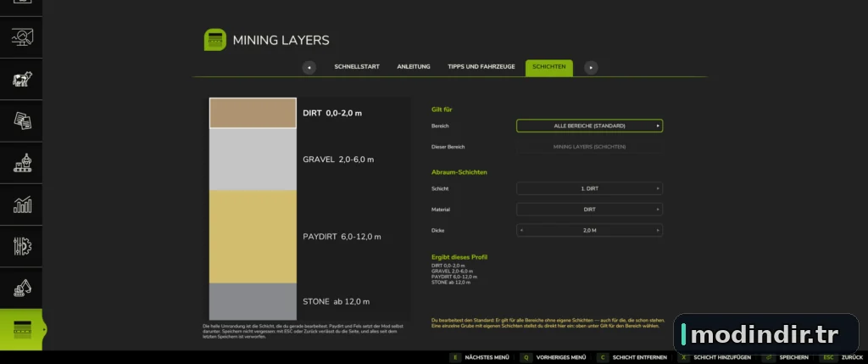Screen dimensions: 868x364
Task: Open the Tipps und Fahrzeuge tab
Action: (x=481, y=66)
